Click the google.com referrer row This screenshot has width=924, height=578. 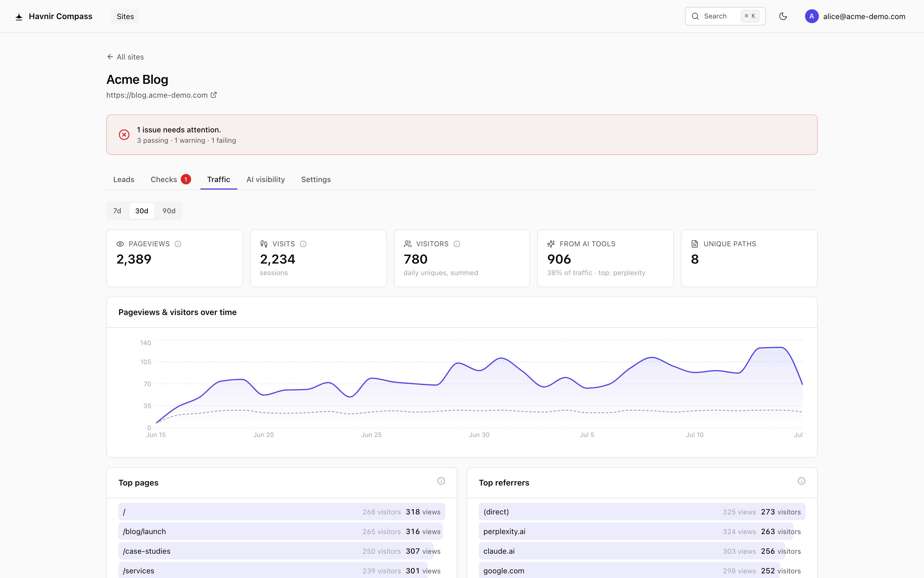(642, 570)
